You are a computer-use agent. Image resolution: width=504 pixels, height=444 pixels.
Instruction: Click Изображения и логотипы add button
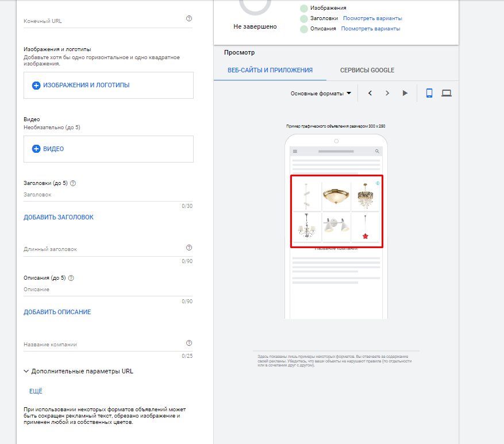(x=81, y=85)
